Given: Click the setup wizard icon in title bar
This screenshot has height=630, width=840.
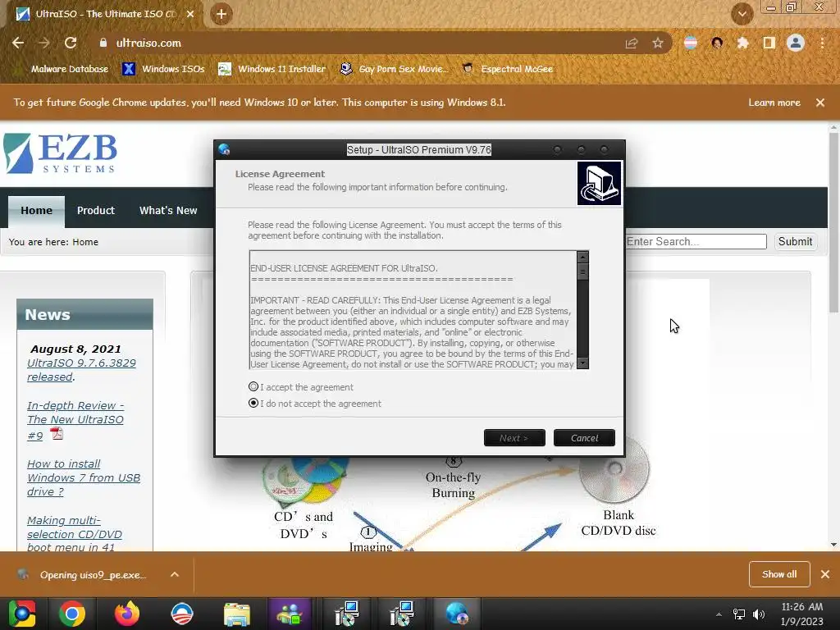Looking at the screenshot, I should [225, 149].
